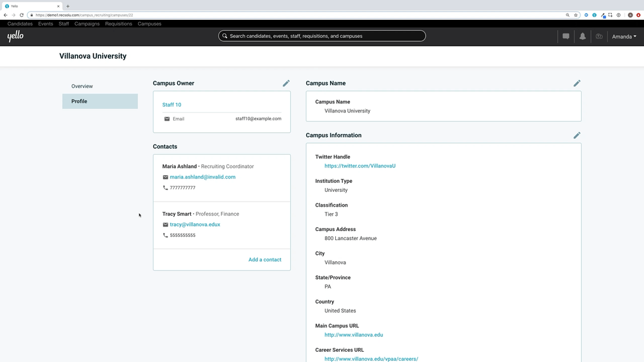The image size is (644, 362).
Task: Click the browser zoom magnifier icon in address bar
Action: pyautogui.click(x=568, y=15)
